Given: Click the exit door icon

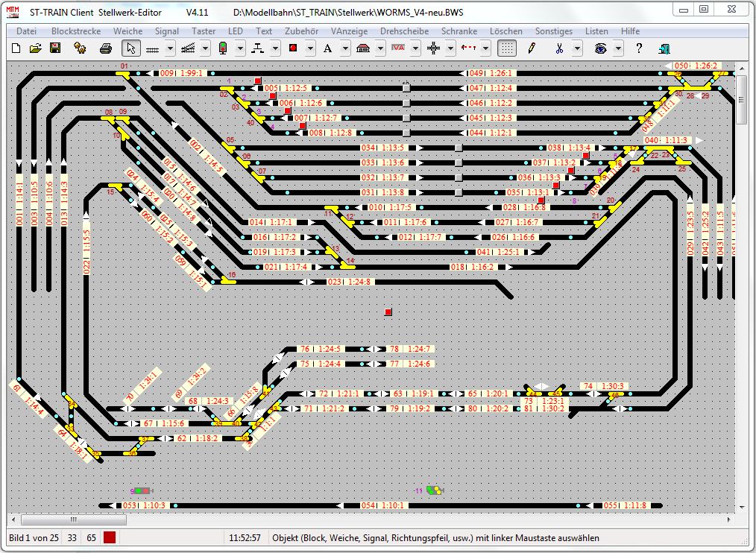Looking at the screenshot, I should pyautogui.click(x=664, y=48).
